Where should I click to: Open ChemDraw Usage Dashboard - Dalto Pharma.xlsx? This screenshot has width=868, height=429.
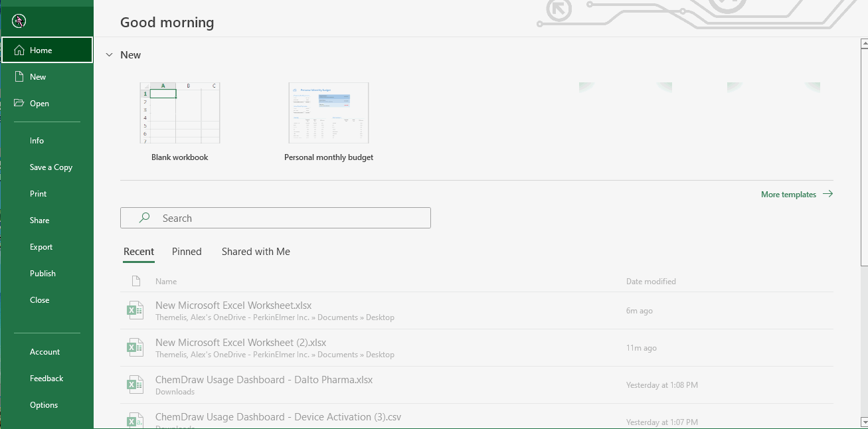[477, 385]
